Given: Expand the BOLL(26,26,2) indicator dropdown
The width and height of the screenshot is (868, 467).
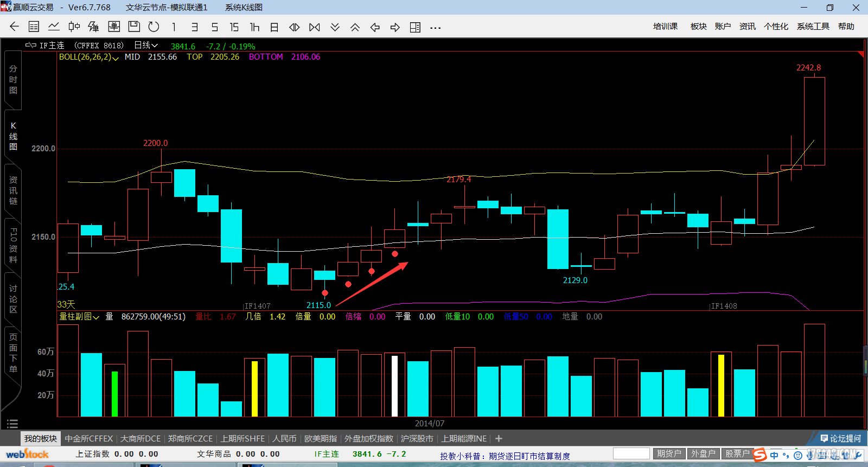Looking at the screenshot, I should [88, 57].
